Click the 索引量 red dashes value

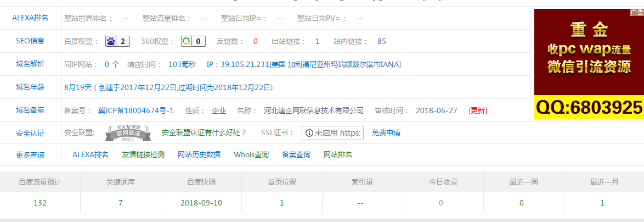pyautogui.click(x=360, y=203)
